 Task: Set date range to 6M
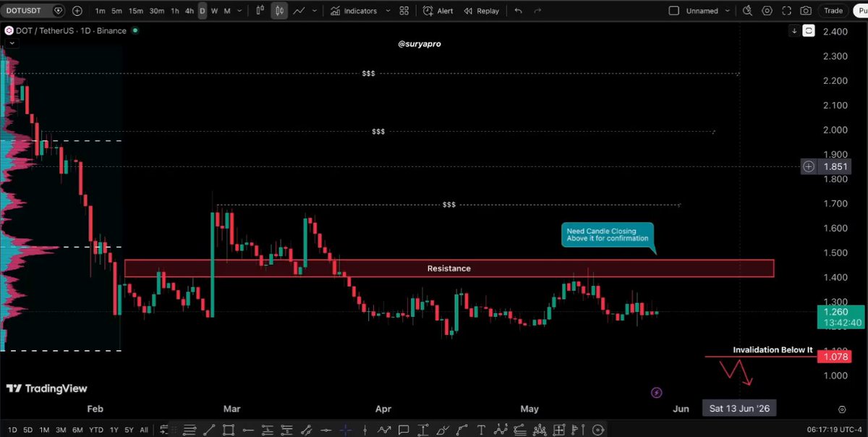click(78, 429)
